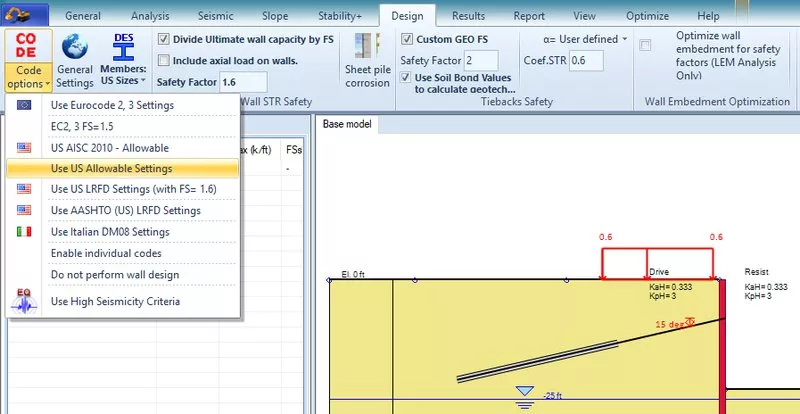The image size is (800, 414).
Task: Toggle the Custom GEO FS checkbox
Action: click(407, 39)
